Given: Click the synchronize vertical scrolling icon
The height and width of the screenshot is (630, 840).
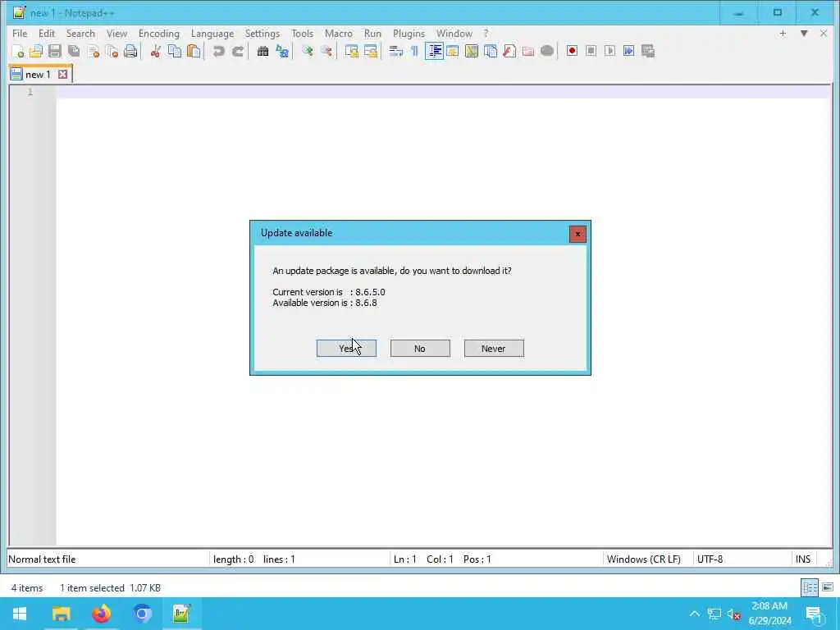Looking at the screenshot, I should tap(351, 52).
